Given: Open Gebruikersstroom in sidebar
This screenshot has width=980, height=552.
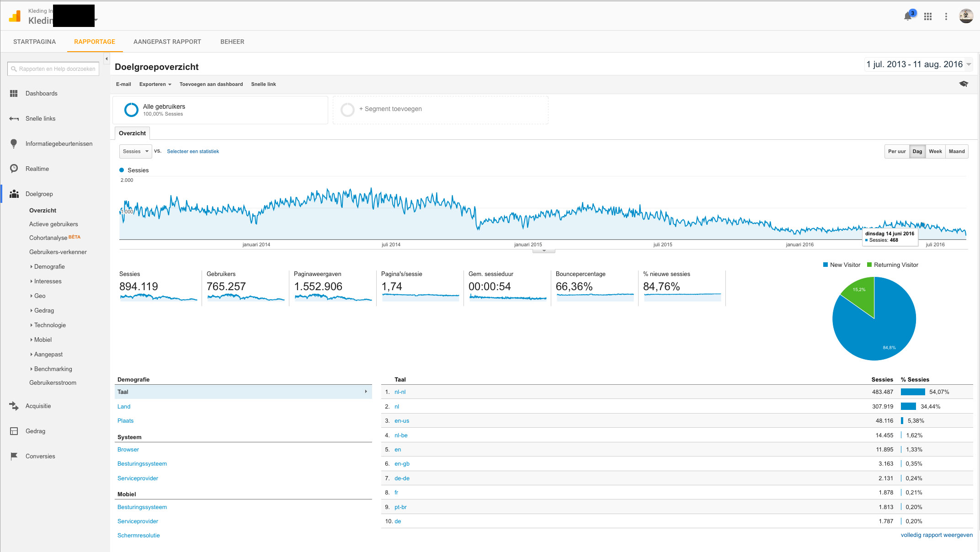Looking at the screenshot, I should click(x=53, y=382).
